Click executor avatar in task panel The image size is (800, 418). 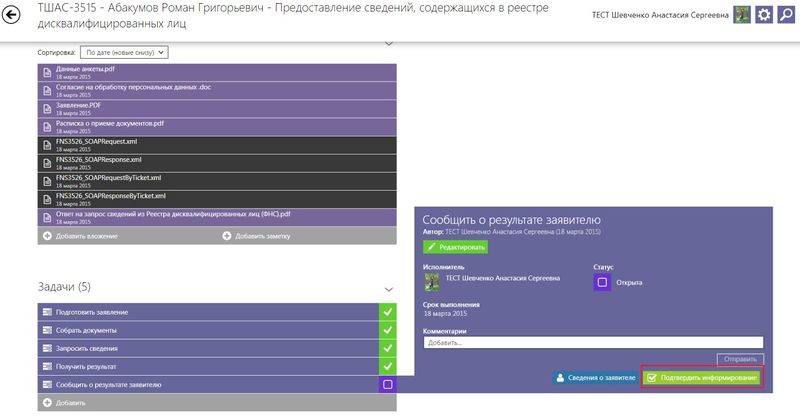[432, 282]
